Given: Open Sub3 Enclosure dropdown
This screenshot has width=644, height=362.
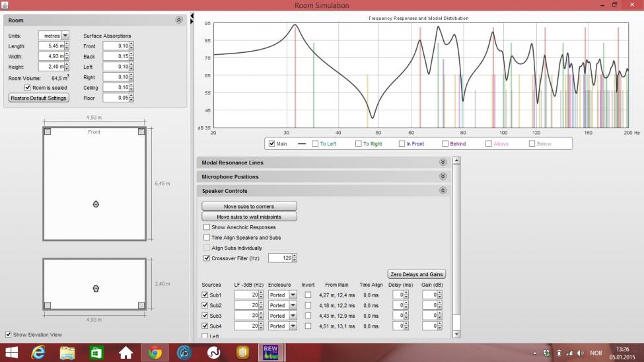Looking at the screenshot, I should [293, 316].
